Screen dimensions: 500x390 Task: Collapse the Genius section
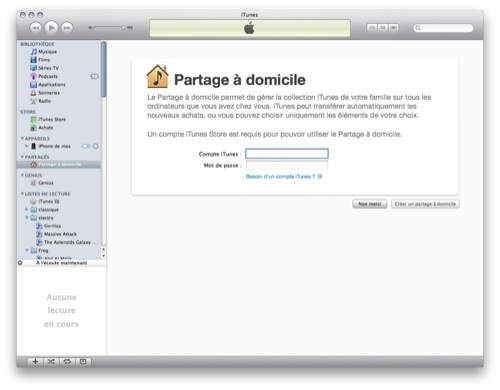coord(22,175)
